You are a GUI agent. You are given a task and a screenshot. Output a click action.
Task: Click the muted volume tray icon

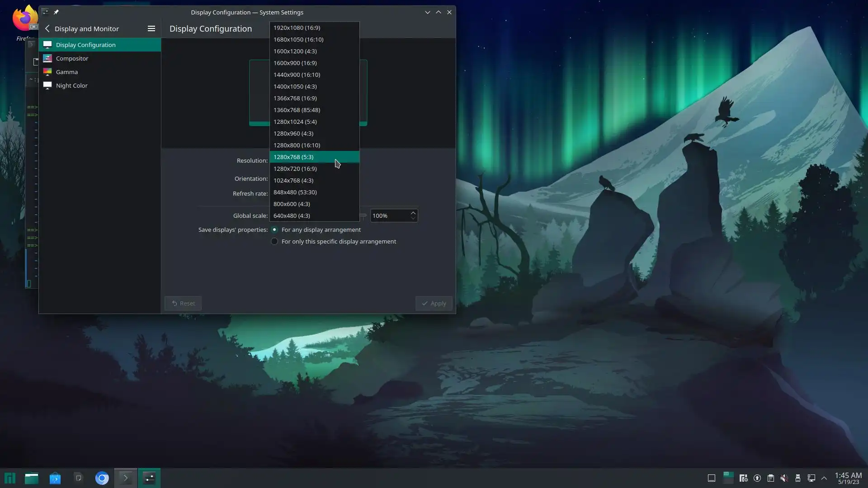pos(784,478)
